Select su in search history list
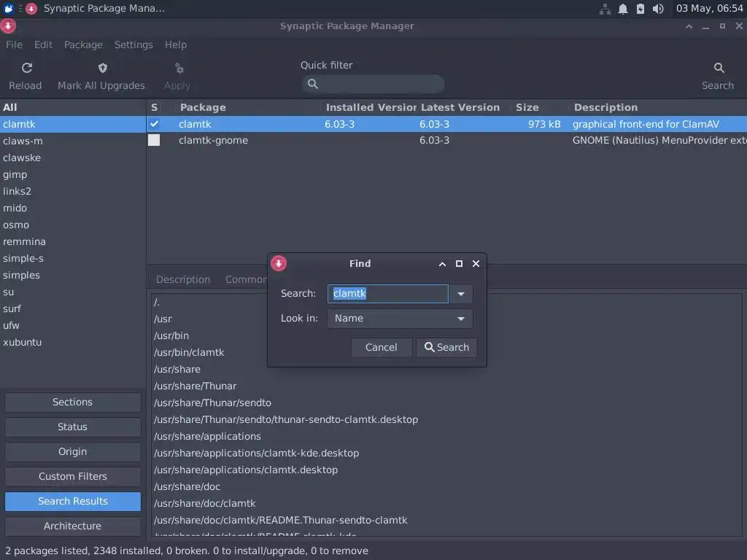The width and height of the screenshot is (747, 560). click(x=73, y=292)
